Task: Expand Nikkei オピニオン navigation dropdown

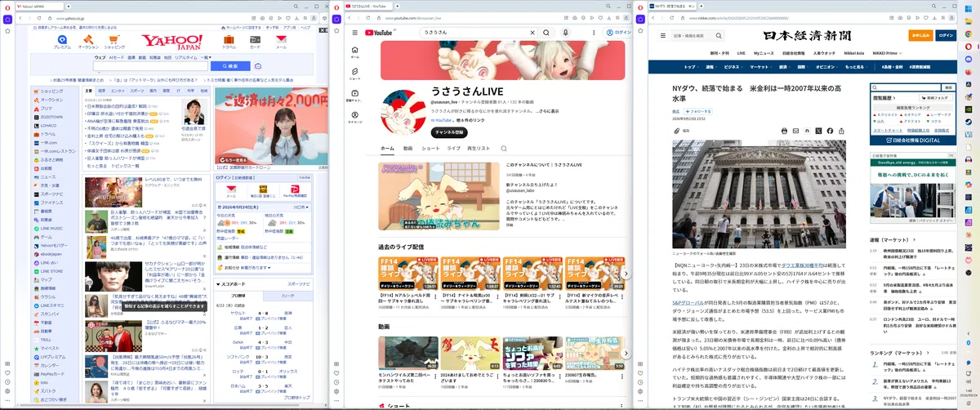Action: click(x=826, y=66)
